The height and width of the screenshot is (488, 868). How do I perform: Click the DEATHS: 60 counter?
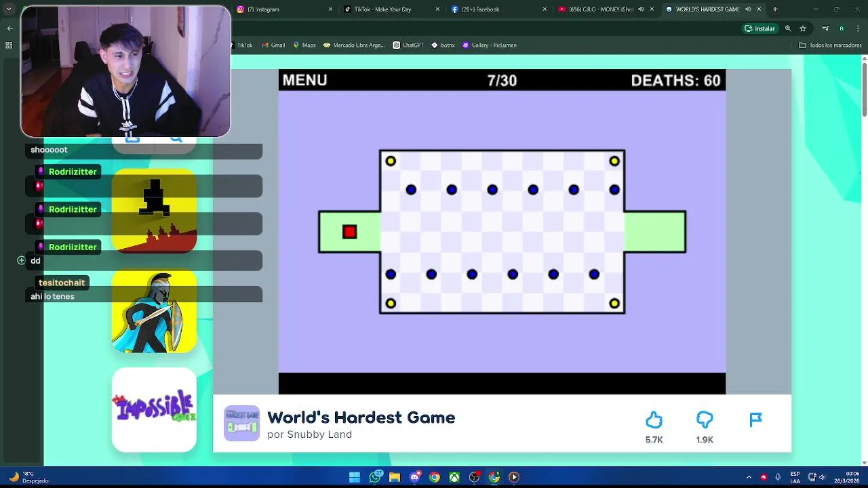[675, 81]
